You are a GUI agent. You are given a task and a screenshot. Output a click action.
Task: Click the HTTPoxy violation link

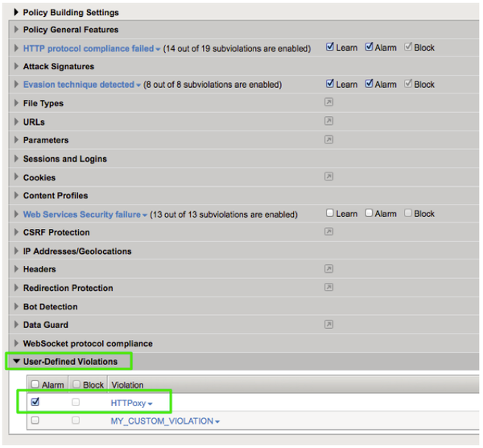(x=127, y=402)
